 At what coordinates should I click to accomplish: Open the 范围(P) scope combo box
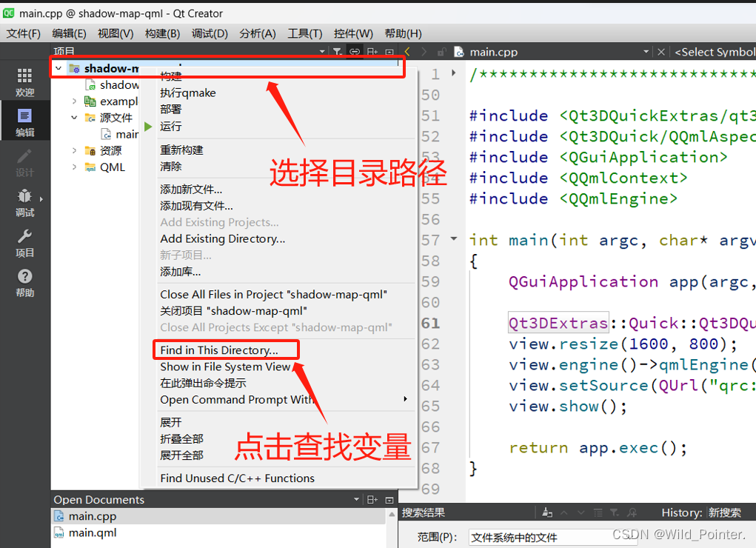[x=554, y=538]
